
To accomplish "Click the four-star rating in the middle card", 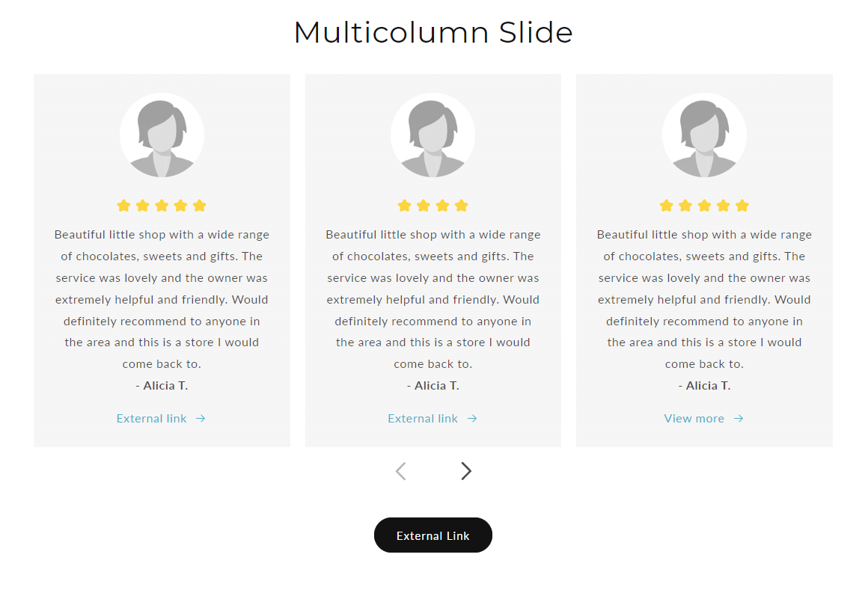I will click(433, 206).
